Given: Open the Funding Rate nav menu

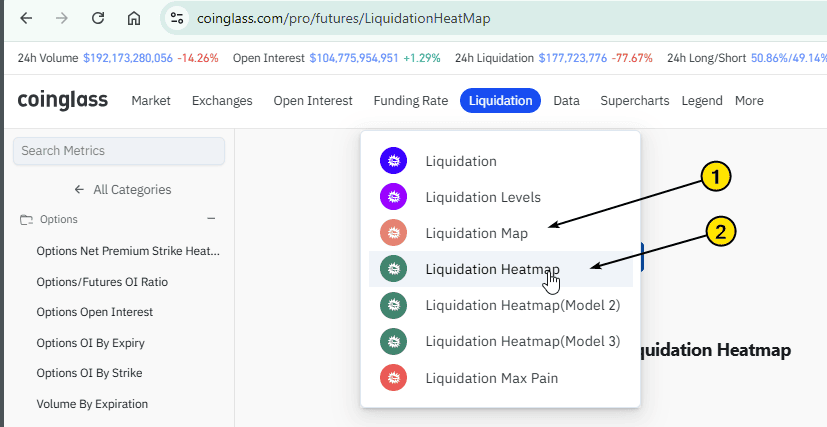Looking at the screenshot, I should [x=411, y=100].
